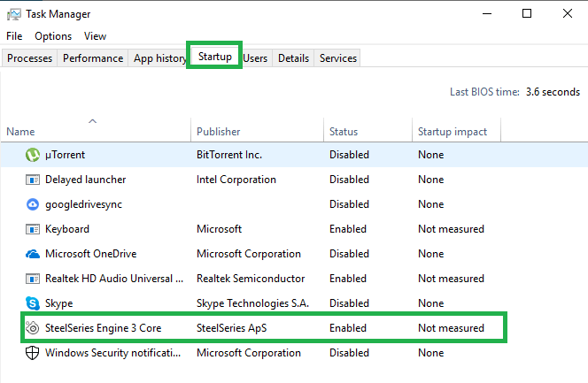The image size is (588, 383).
Task: Select the Realtek HD Audio Universal name
Action: click(114, 279)
